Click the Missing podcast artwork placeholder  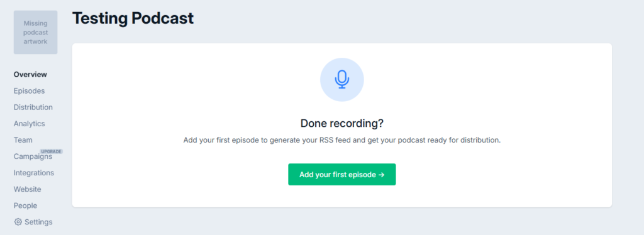(x=36, y=33)
